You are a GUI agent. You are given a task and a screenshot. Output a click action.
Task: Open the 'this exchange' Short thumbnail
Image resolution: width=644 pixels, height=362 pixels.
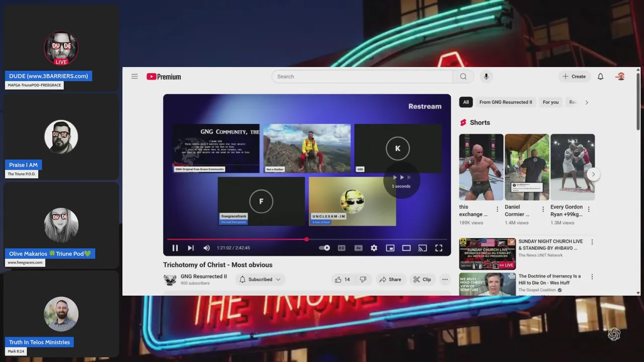[x=481, y=167]
